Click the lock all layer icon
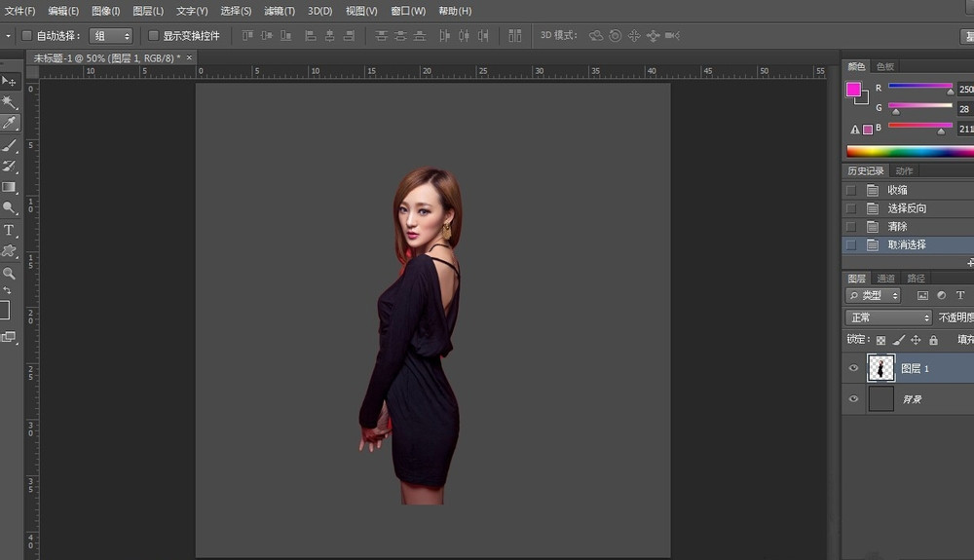The height and width of the screenshot is (560, 974). (x=933, y=340)
